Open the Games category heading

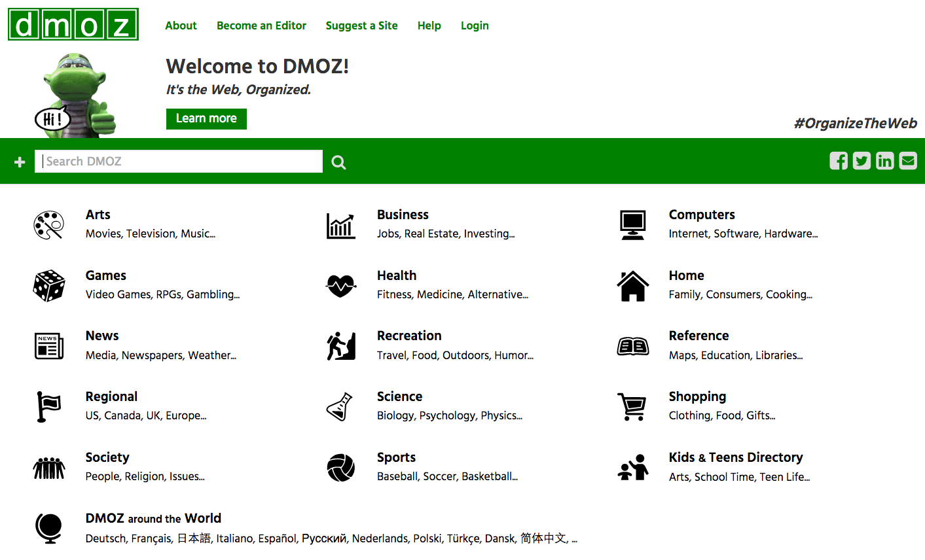point(106,275)
